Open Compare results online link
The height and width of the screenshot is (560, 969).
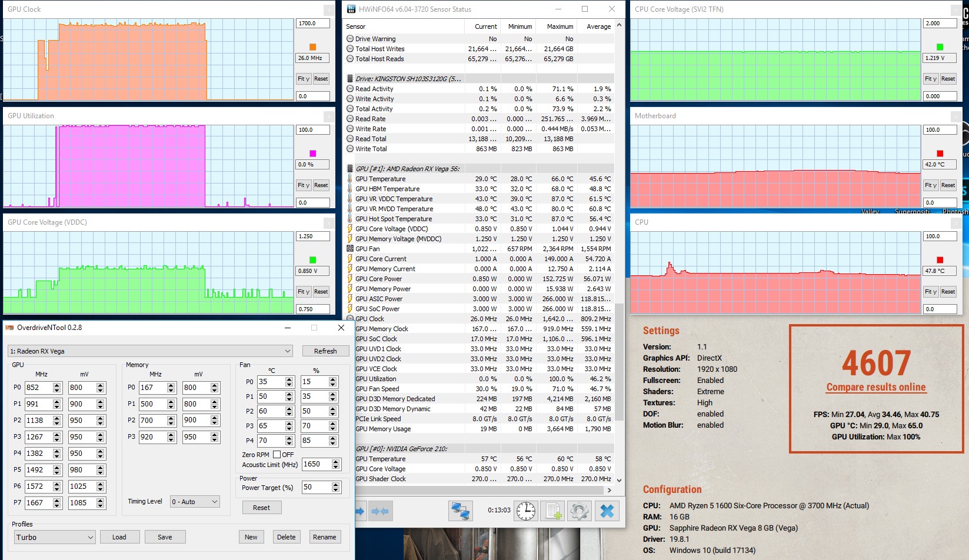click(876, 387)
